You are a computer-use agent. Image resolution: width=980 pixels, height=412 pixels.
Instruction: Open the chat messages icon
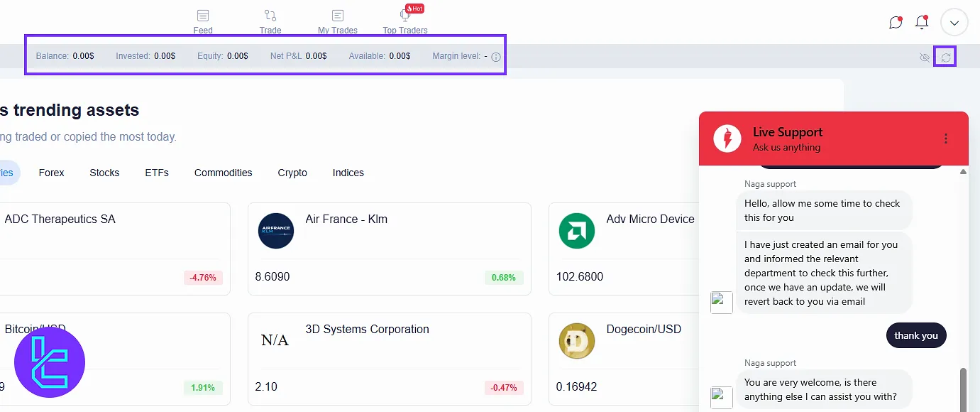tap(896, 23)
